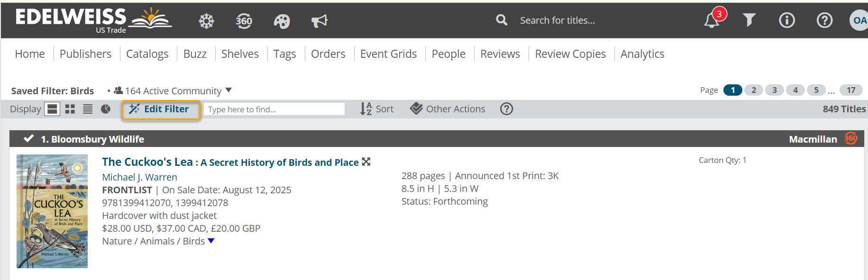This screenshot has height=280, width=868.
Task: Open the funnel filter icon in header
Action: [x=749, y=20]
